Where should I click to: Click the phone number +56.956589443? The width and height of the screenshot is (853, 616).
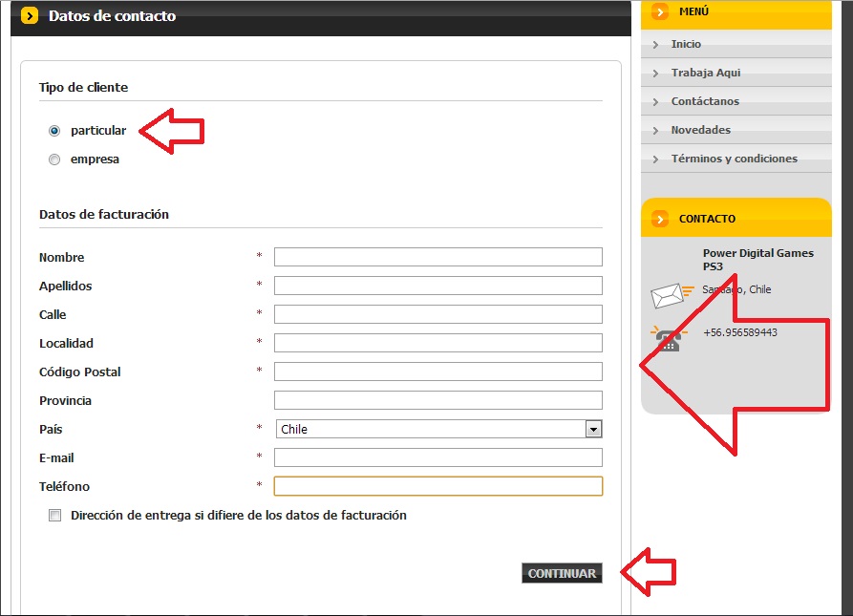740,332
